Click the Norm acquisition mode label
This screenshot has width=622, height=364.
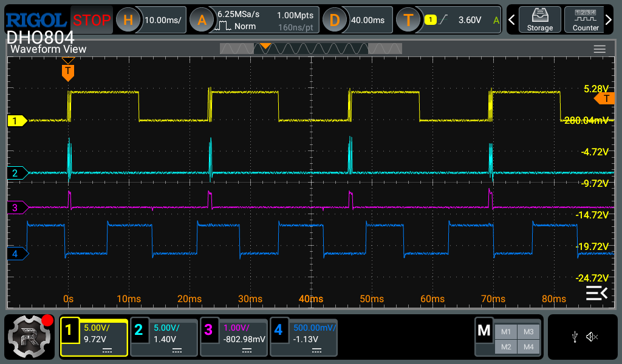pos(245,27)
